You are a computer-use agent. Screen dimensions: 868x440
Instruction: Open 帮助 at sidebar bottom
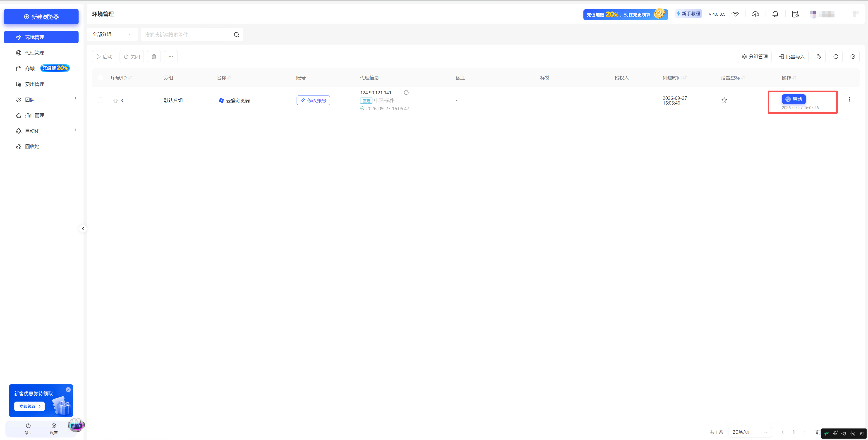pyautogui.click(x=28, y=429)
